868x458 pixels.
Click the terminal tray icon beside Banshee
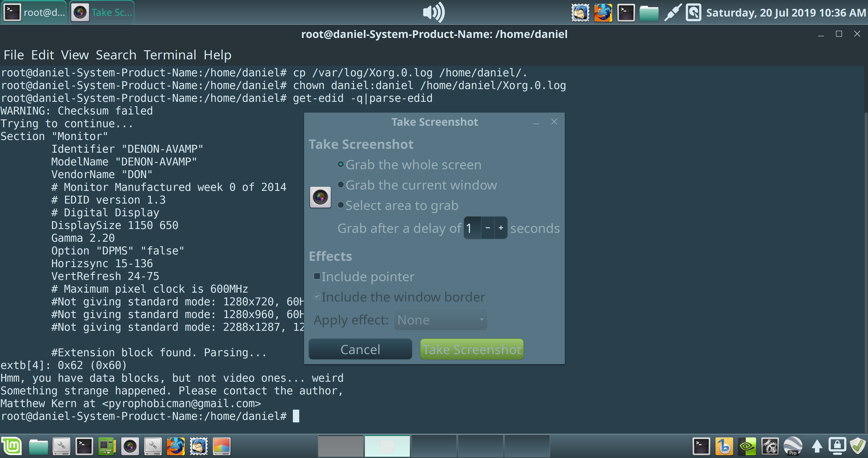pos(701,447)
